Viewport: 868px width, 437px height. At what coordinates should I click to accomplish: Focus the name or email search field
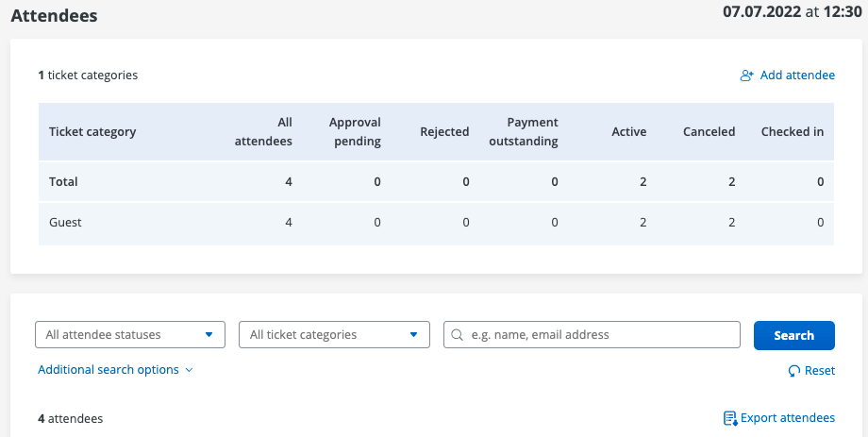pyautogui.click(x=600, y=335)
